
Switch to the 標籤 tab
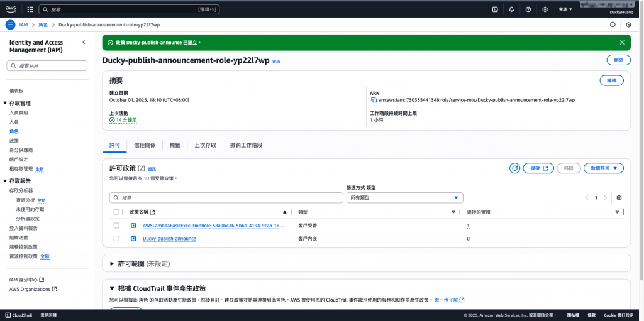click(x=175, y=145)
